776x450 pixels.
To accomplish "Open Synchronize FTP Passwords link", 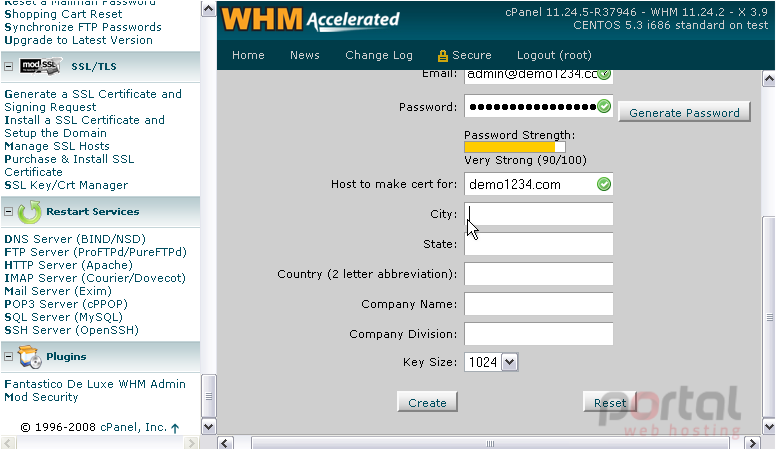I will (83, 27).
